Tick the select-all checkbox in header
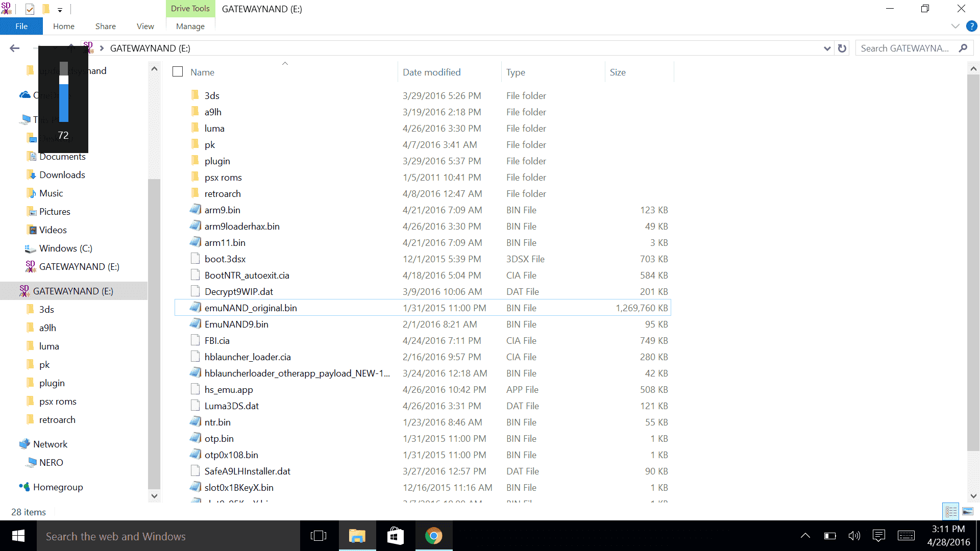 [x=178, y=72]
